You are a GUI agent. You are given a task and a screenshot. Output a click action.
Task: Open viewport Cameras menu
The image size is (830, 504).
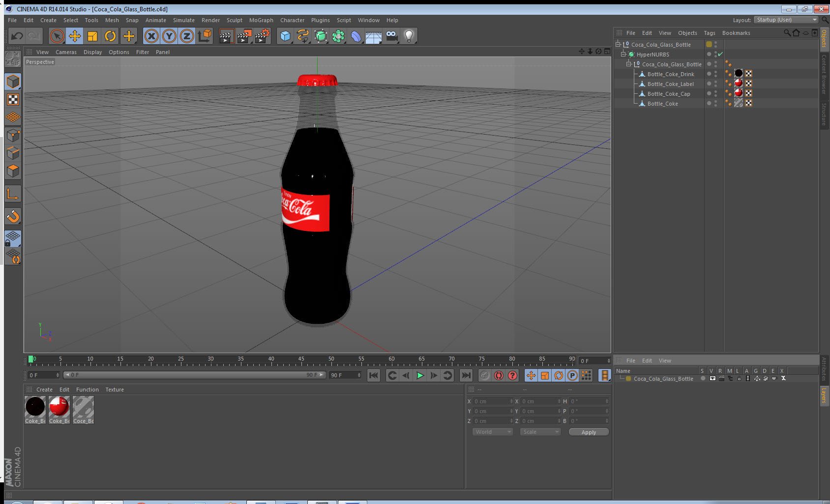(66, 52)
